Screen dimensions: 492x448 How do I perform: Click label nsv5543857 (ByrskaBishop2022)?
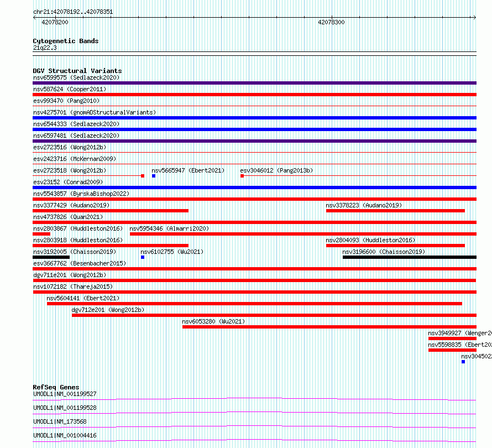point(81,194)
